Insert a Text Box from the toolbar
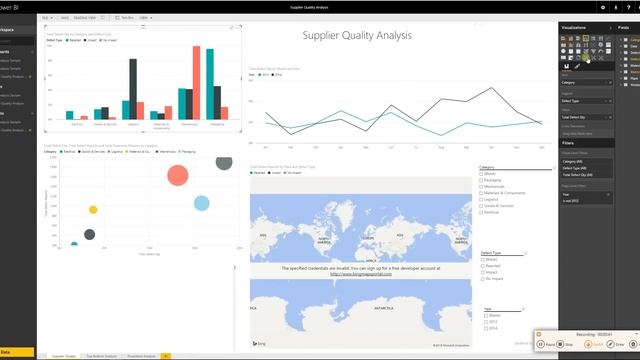 point(124,18)
